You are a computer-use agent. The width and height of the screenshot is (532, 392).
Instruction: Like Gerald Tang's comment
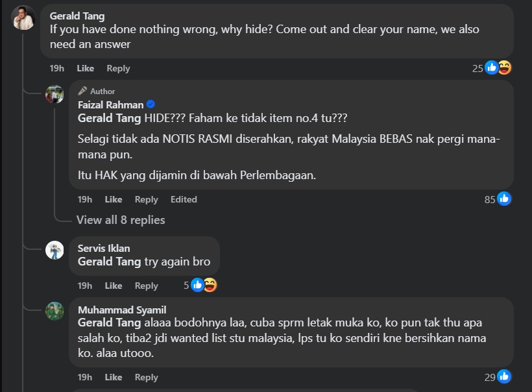click(85, 68)
